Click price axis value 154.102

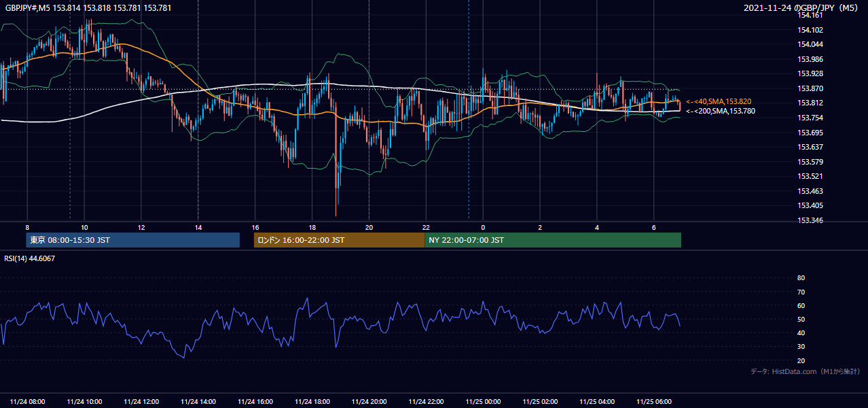coord(810,30)
